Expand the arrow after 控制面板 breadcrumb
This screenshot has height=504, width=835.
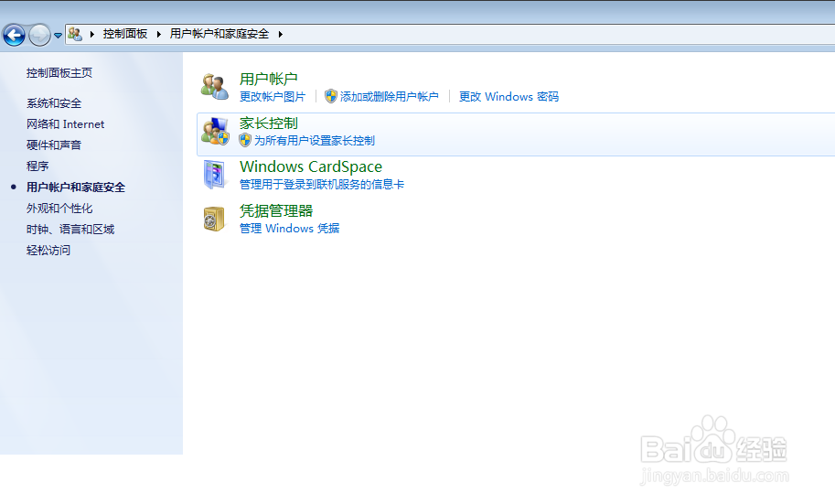(x=159, y=34)
